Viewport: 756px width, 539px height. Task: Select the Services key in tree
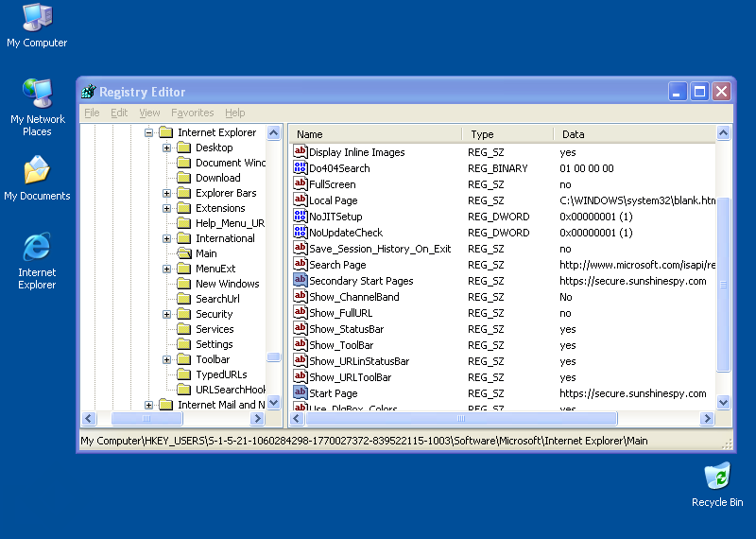(215, 329)
